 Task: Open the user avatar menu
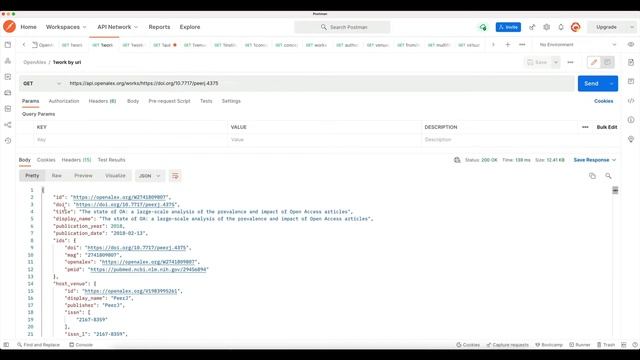tap(576, 27)
